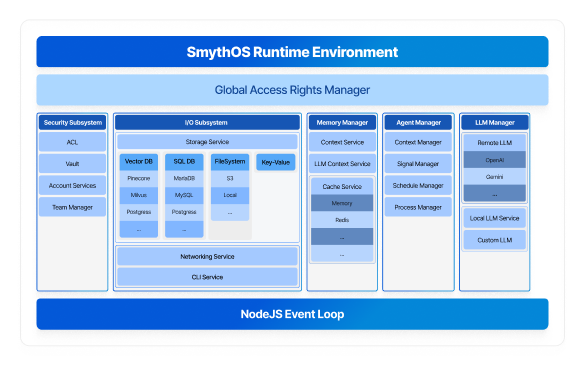
Task: Click the SmythOS Runtime Environment banner
Action: (292, 52)
